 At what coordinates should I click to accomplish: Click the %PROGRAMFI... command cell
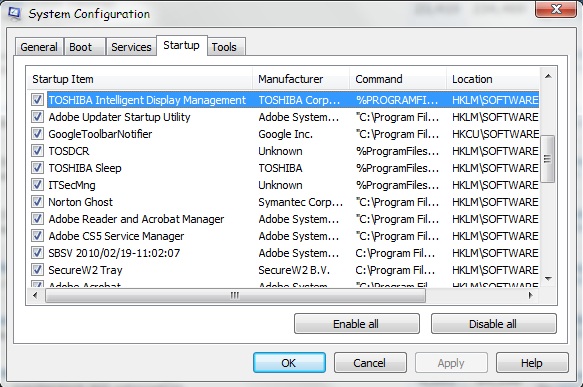click(397, 100)
